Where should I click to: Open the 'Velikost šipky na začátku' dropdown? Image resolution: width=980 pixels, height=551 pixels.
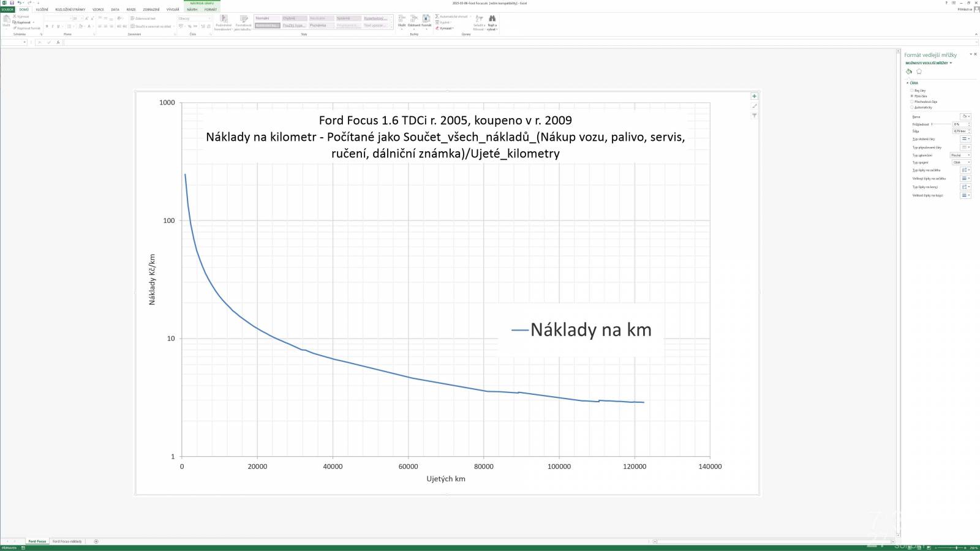point(965,178)
